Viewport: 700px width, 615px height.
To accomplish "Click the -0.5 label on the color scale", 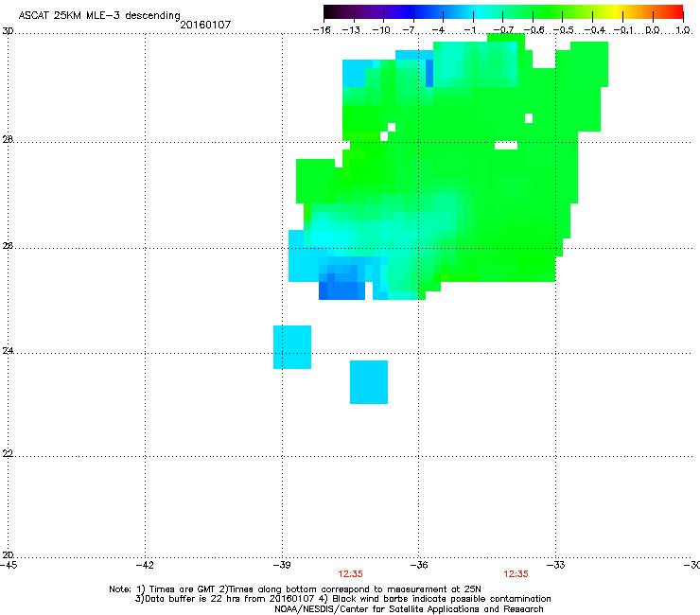I will pos(564,30).
